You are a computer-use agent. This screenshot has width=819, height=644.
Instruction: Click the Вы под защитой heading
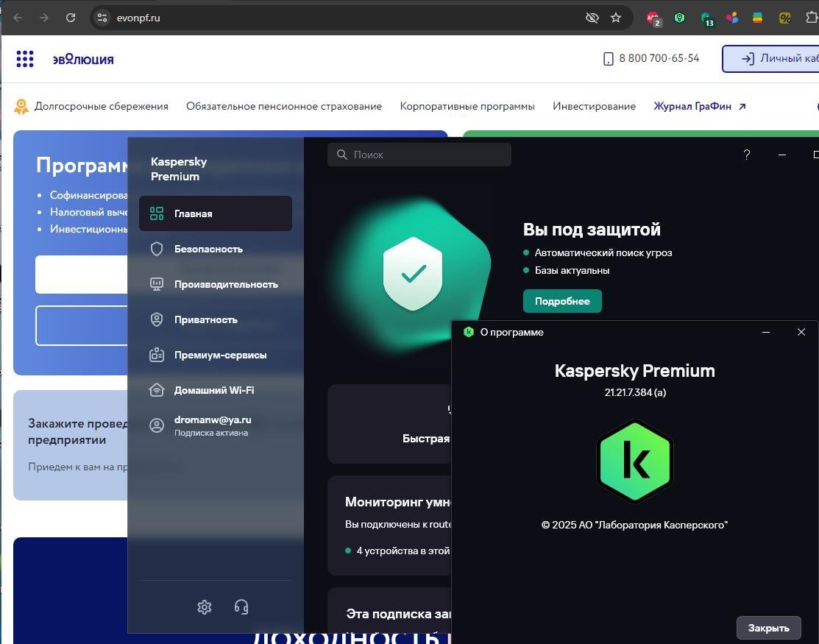(592, 230)
